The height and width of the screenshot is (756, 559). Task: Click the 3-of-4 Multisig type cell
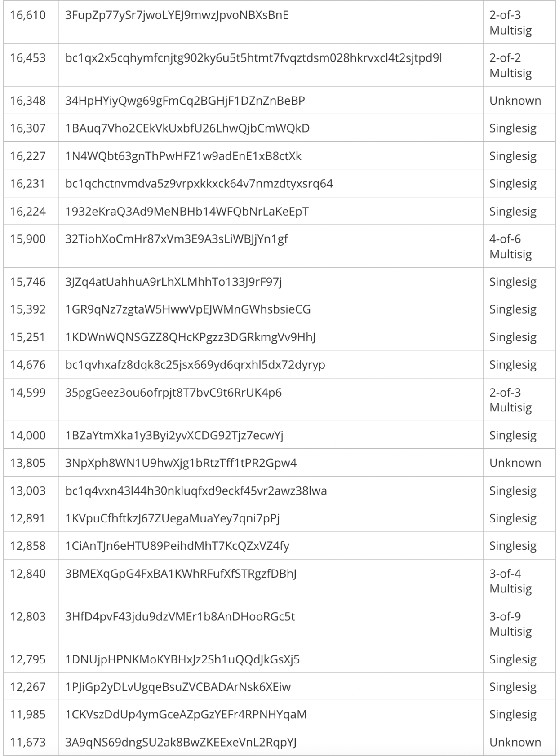pos(510,581)
